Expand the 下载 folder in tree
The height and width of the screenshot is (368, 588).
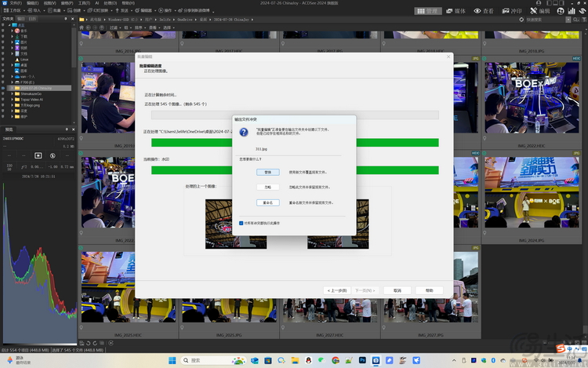12,36
